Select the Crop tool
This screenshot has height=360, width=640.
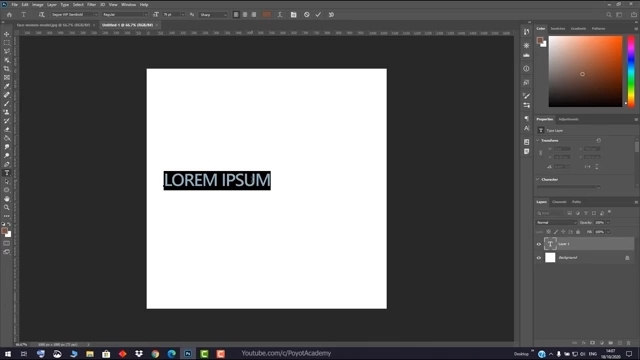point(7,69)
